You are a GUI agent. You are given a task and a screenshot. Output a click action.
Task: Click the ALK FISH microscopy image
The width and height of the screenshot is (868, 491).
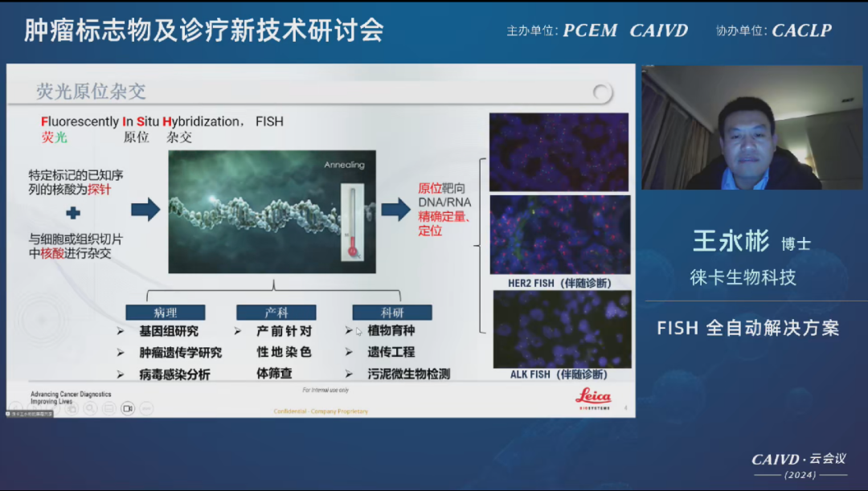click(562, 329)
